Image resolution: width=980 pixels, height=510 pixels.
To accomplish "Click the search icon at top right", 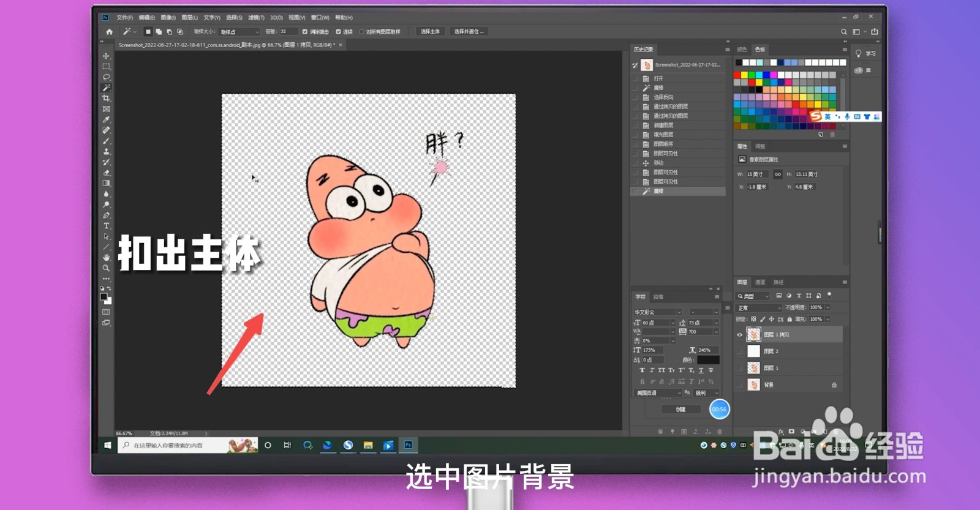I will click(844, 32).
